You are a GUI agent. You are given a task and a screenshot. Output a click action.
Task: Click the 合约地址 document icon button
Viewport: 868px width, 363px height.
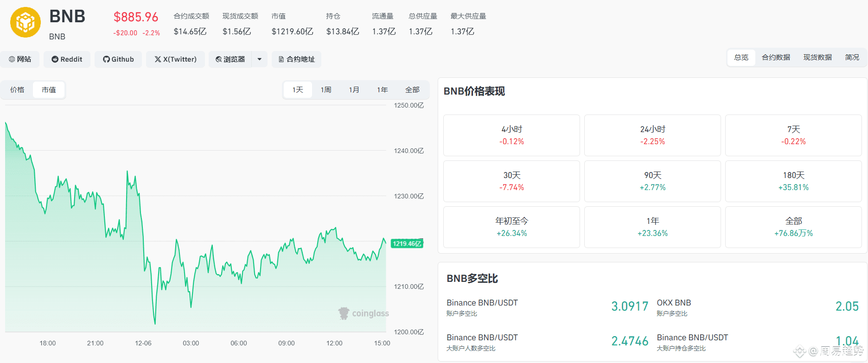point(296,59)
